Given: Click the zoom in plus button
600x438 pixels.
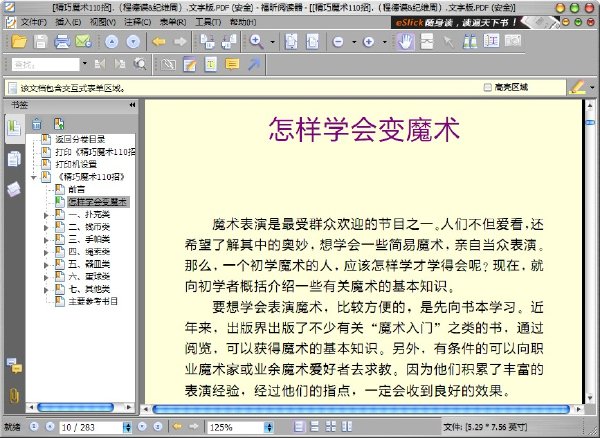Looking at the screenshot, I should [368, 42].
